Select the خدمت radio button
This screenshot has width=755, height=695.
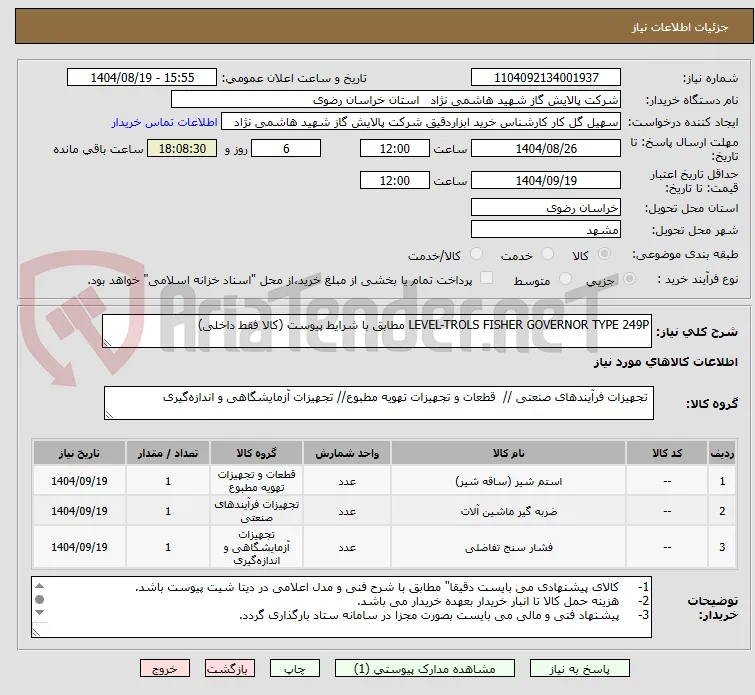[547, 254]
